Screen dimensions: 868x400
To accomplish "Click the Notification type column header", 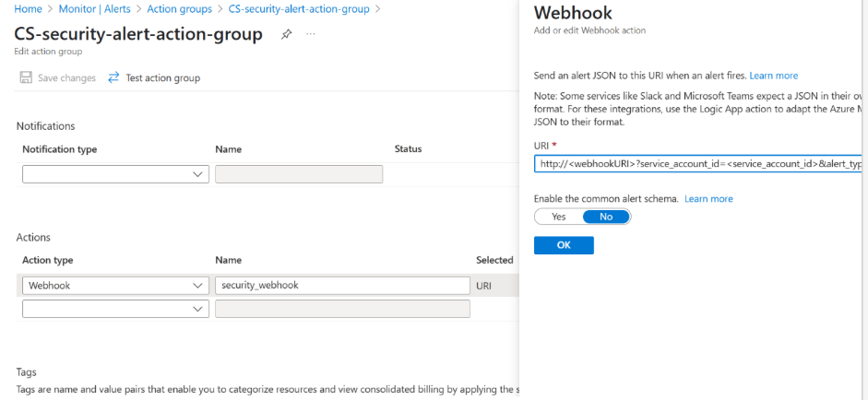I will pos(60,149).
